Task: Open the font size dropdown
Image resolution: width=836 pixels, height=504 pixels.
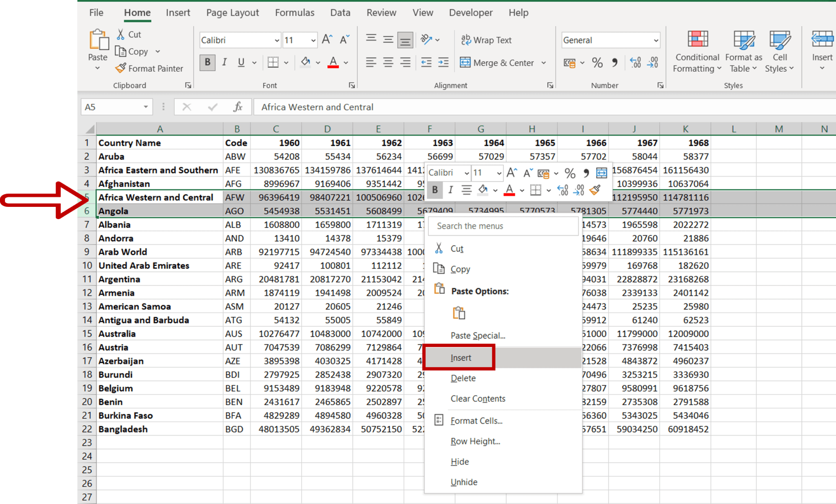Action: pos(313,40)
